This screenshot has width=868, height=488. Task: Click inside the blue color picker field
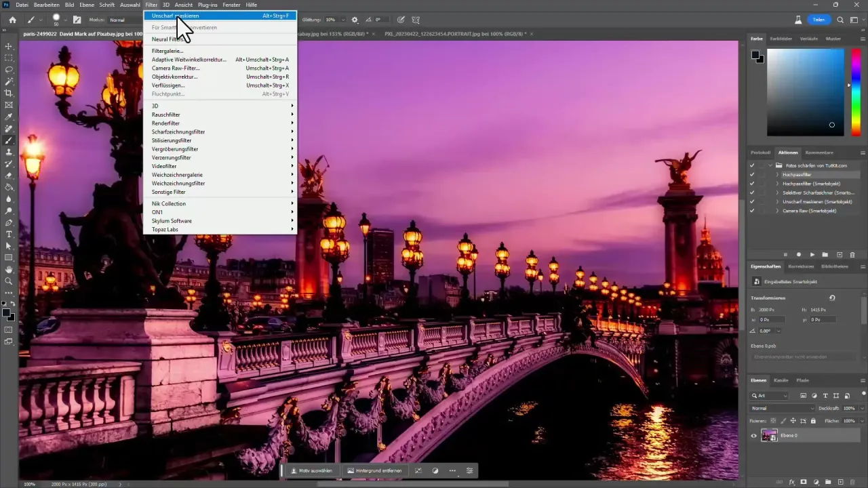(x=805, y=91)
